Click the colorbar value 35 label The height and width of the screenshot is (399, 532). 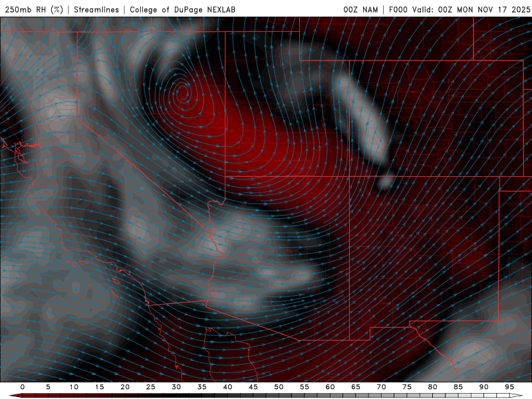[x=202, y=387]
